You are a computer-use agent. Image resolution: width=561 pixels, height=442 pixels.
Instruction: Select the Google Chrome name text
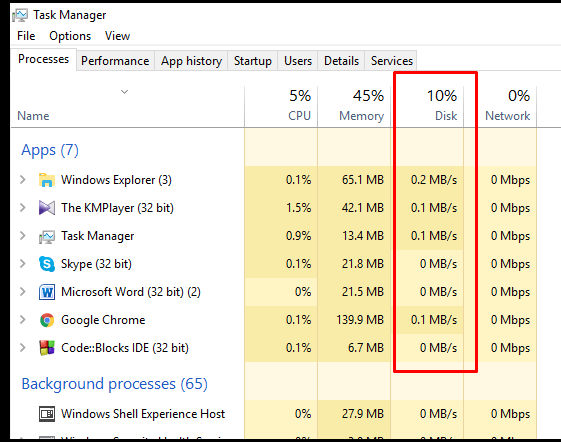pos(103,320)
